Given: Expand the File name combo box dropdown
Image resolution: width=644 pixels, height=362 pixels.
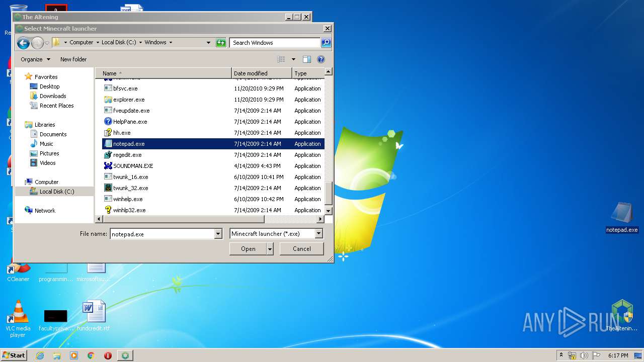Looking at the screenshot, I should pos(218,234).
